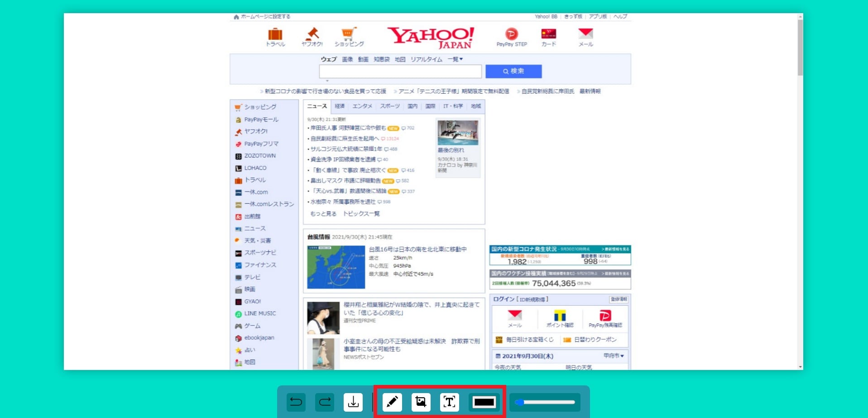Switch to the 国内 news tab

412,106
